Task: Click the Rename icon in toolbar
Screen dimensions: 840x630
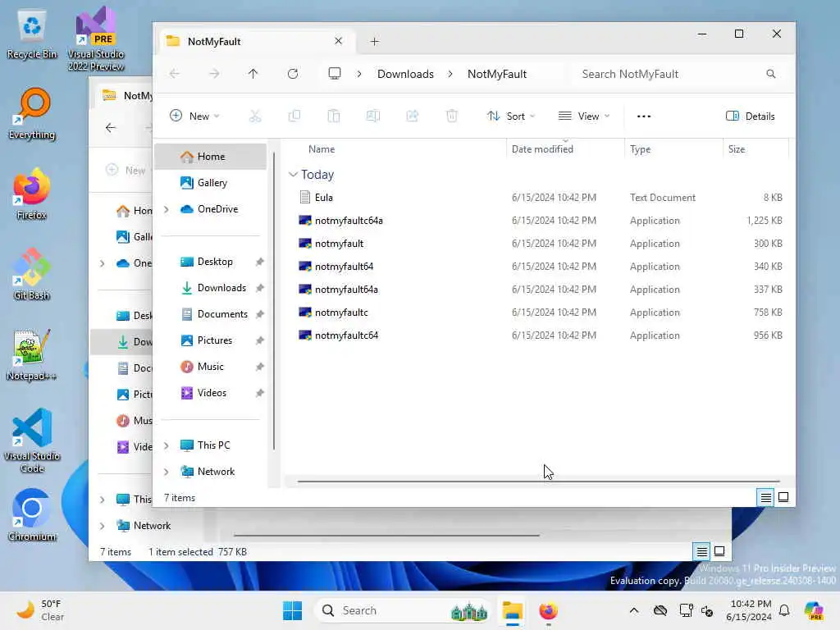Action: (x=373, y=116)
